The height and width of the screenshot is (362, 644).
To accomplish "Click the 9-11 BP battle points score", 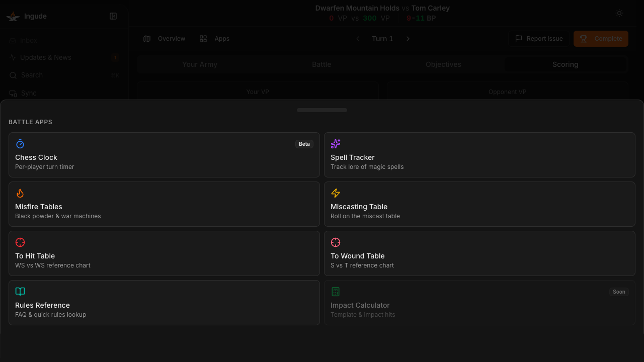I will [421, 18].
